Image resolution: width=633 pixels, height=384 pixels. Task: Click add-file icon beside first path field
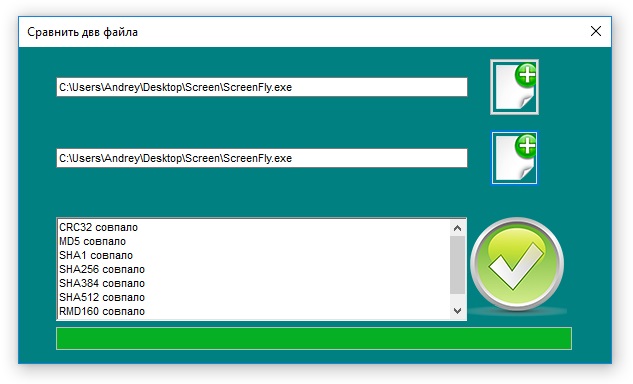point(514,87)
